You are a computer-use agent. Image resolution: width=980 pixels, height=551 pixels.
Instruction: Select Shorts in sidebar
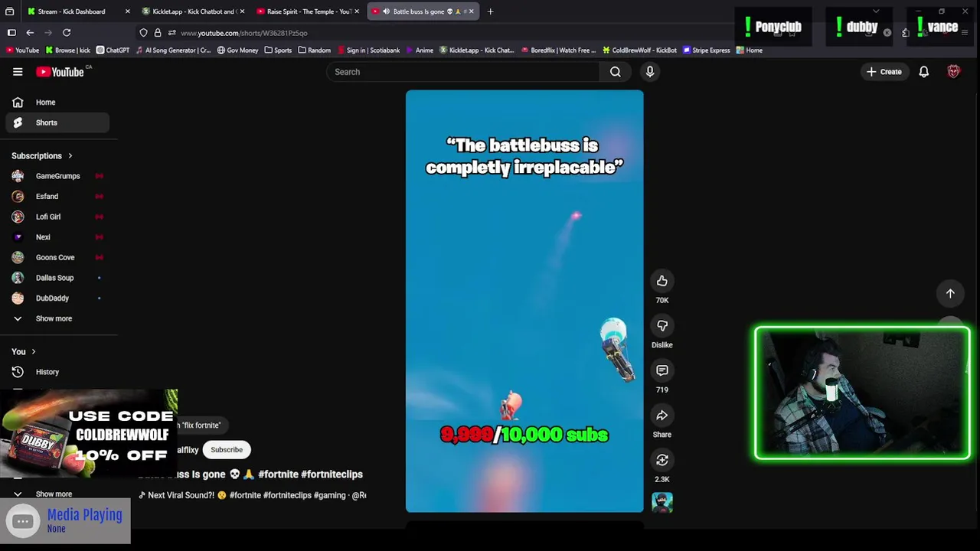57,122
